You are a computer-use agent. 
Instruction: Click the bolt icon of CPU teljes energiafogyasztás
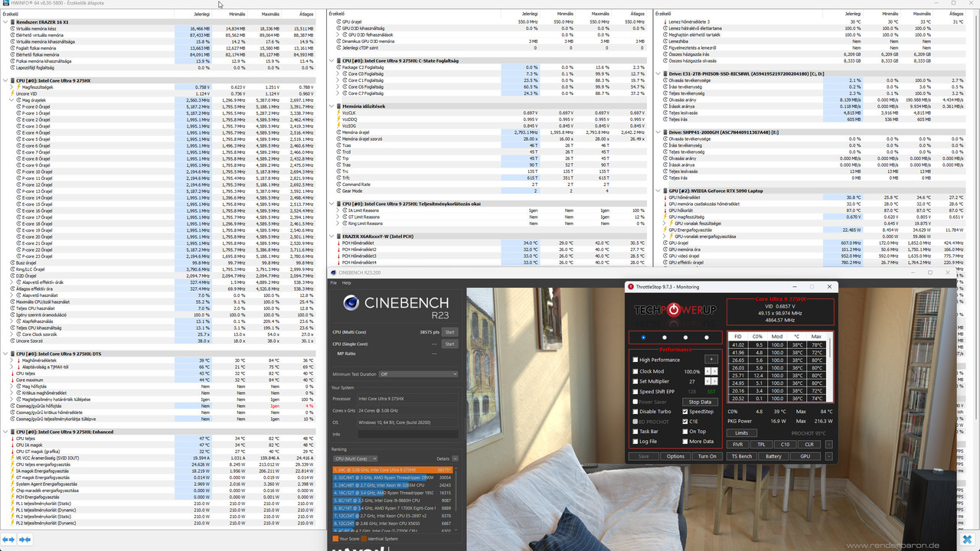click(13, 465)
